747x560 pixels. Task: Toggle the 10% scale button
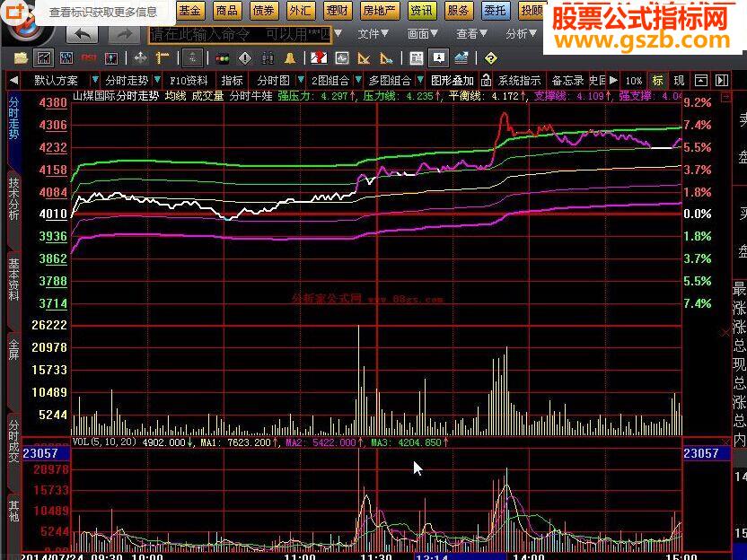click(x=634, y=80)
